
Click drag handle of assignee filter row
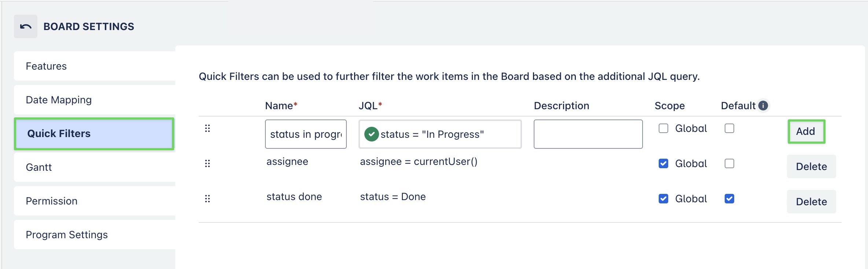tap(207, 163)
